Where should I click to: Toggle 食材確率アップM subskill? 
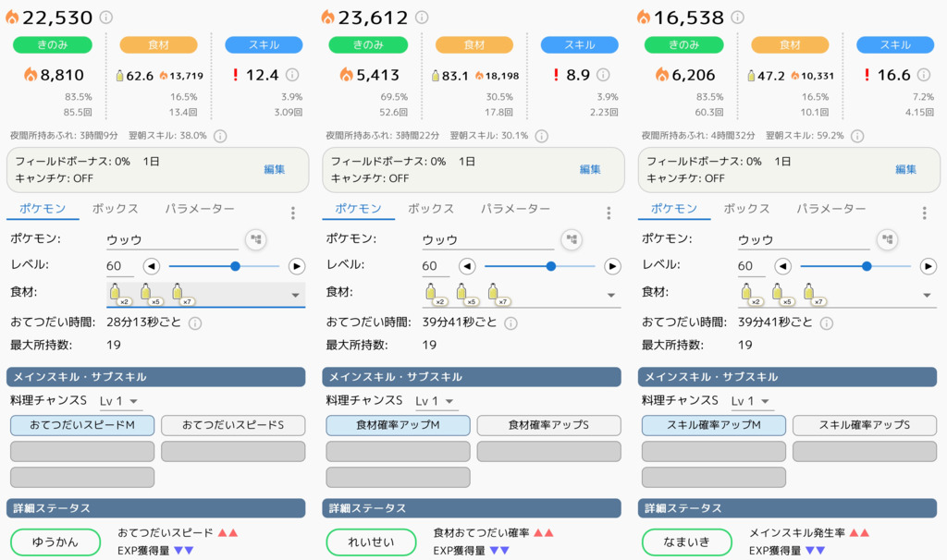[x=398, y=425]
